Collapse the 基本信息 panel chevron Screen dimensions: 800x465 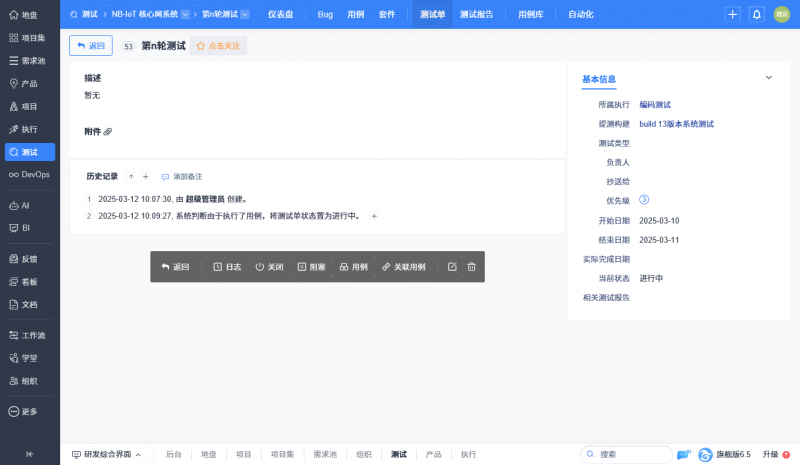tap(768, 78)
